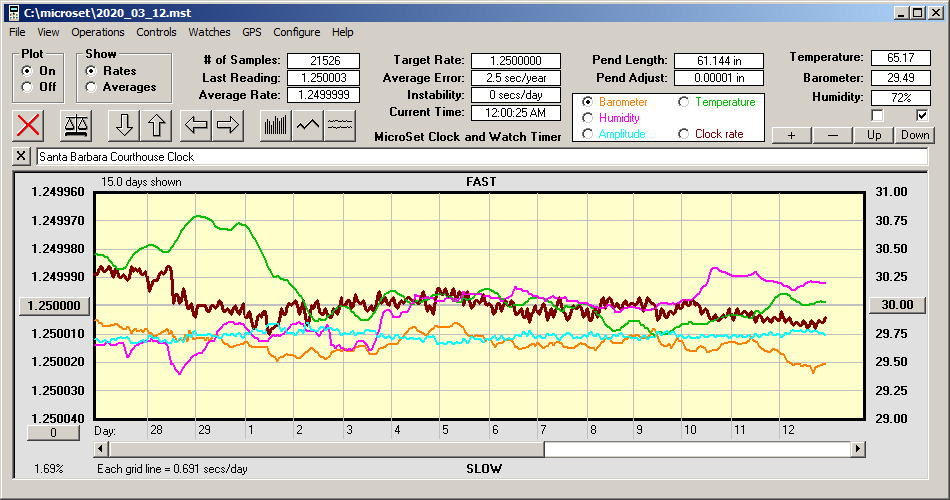Click the up arrow toolbar button
The width and height of the screenshot is (950, 500).
click(156, 125)
